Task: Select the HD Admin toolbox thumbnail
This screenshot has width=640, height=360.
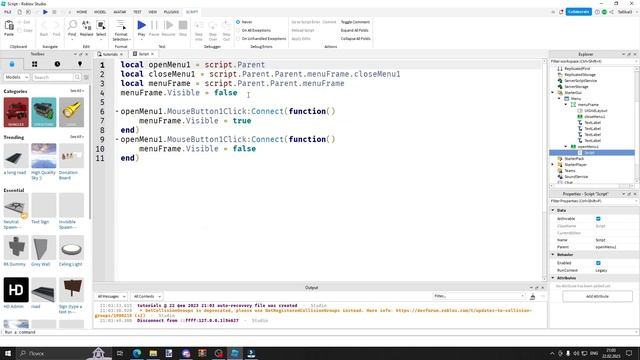Action: pyautogui.click(x=16, y=290)
